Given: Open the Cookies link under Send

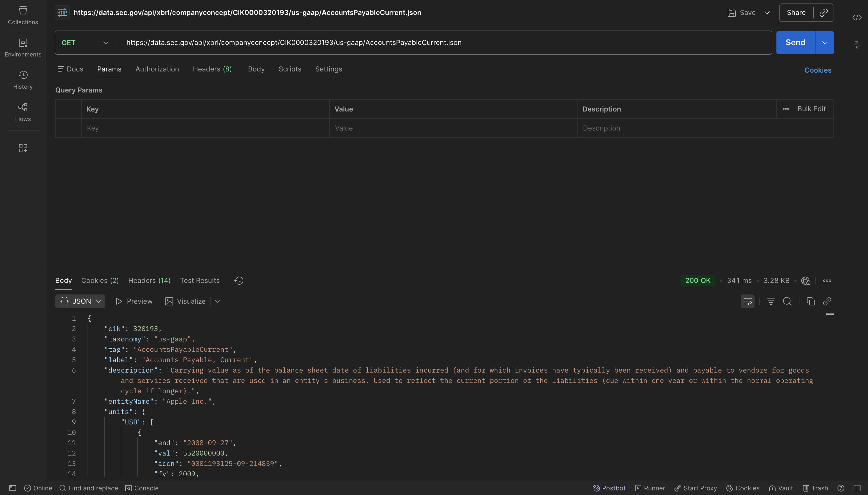Looking at the screenshot, I should (x=818, y=70).
